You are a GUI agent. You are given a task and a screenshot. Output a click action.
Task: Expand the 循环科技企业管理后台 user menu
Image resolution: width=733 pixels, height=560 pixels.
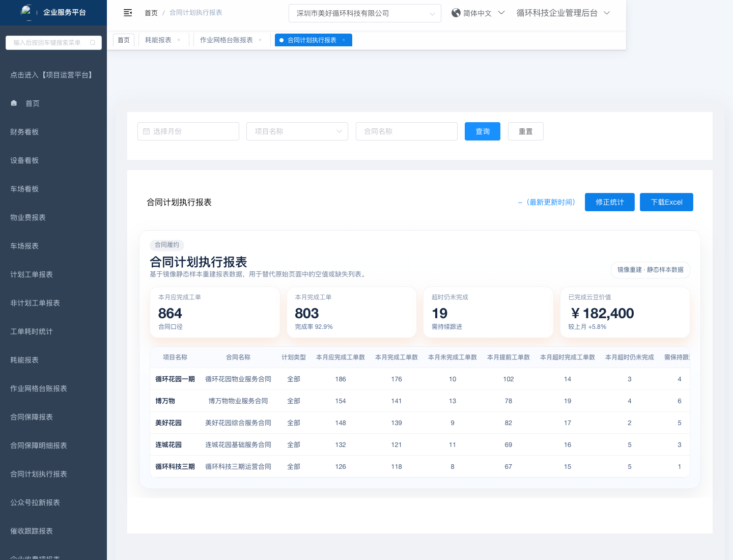(x=607, y=13)
